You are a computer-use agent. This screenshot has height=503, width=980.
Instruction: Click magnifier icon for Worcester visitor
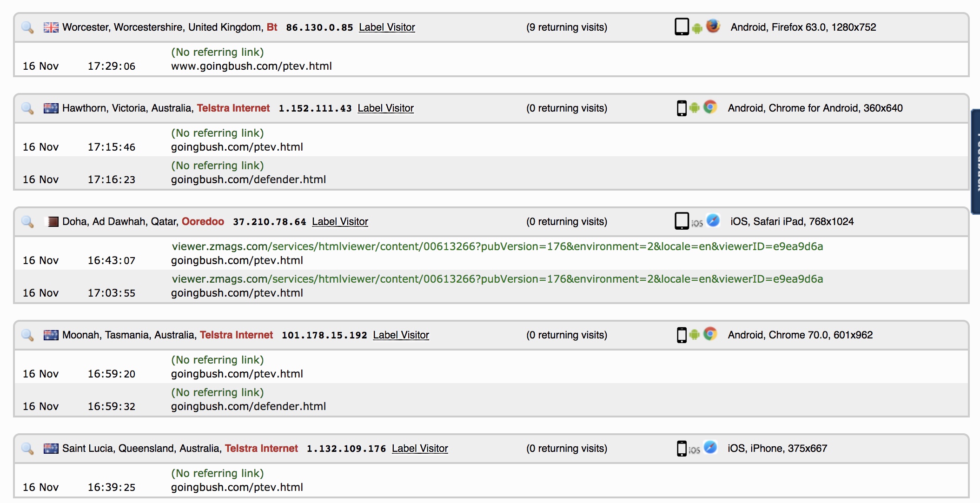[27, 27]
